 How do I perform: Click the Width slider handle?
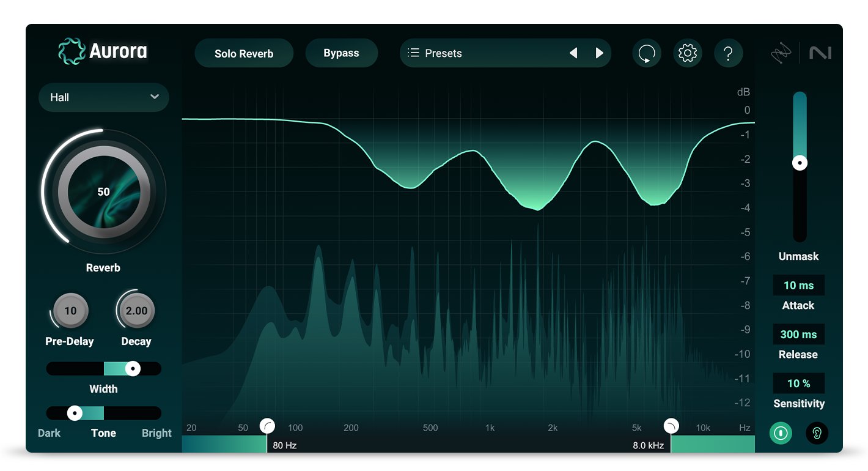coord(133,368)
